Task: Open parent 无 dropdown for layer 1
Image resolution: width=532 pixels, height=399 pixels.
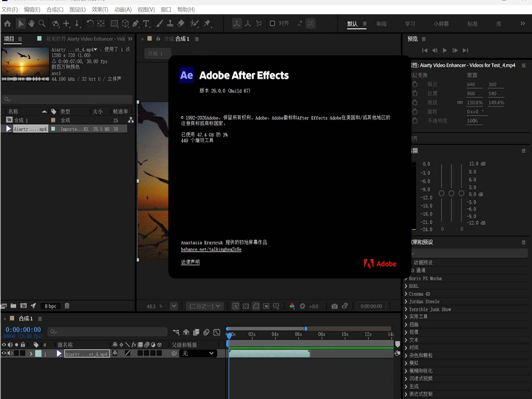Action: pos(198,353)
